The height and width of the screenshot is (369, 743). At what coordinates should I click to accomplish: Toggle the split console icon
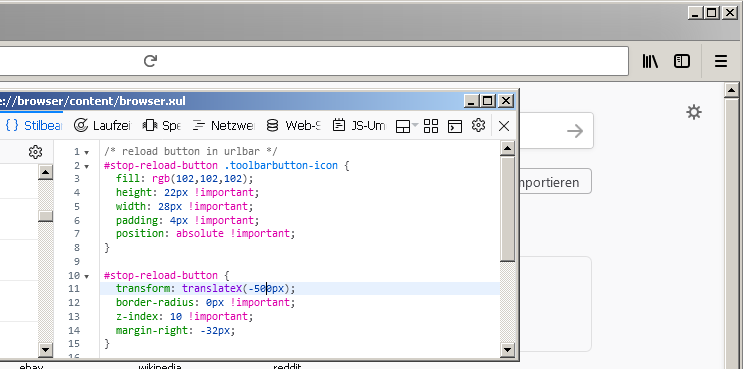(x=455, y=126)
